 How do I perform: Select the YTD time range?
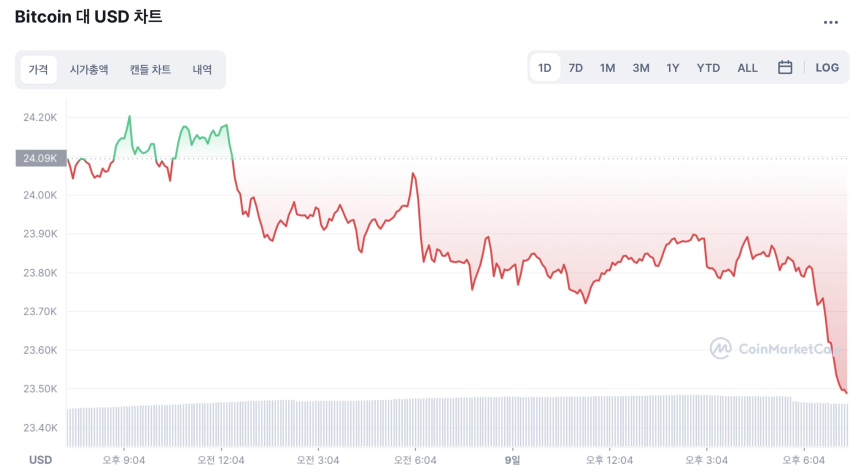pos(708,68)
